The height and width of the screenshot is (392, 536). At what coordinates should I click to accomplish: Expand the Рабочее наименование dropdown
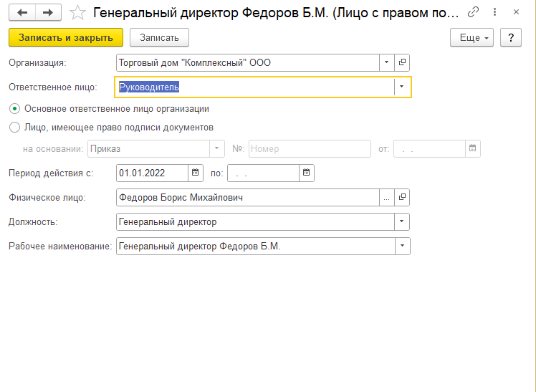tap(402, 246)
